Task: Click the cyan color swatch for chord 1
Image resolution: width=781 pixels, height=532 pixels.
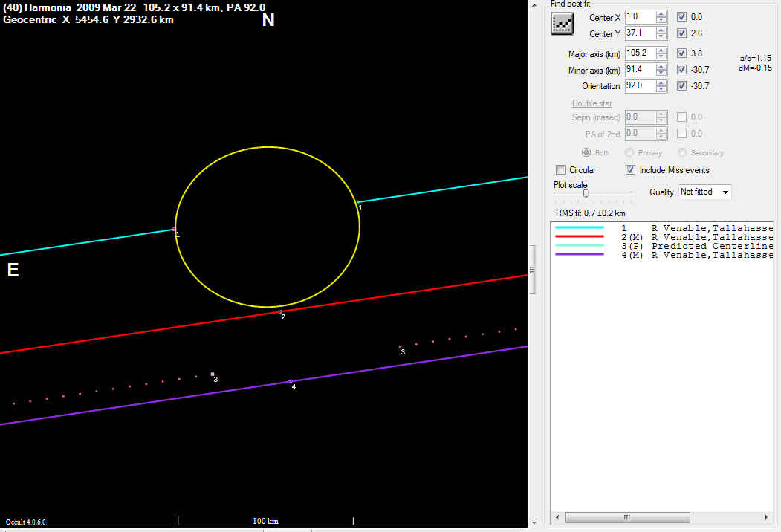Action: (x=580, y=227)
